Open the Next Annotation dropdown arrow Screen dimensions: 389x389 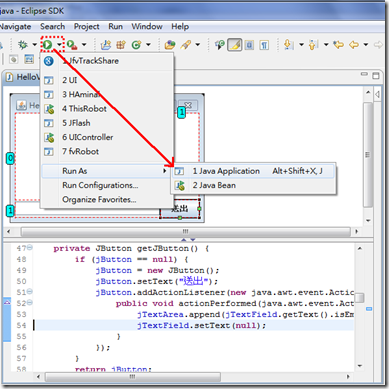[301, 44]
